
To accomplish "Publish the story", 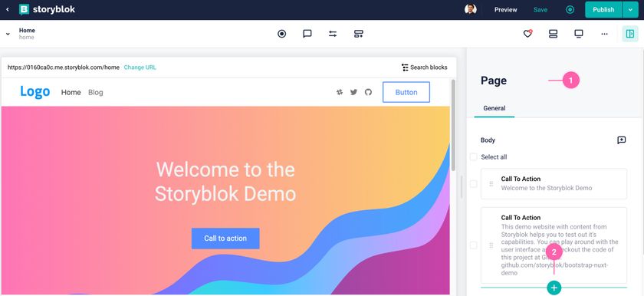I will (603, 10).
